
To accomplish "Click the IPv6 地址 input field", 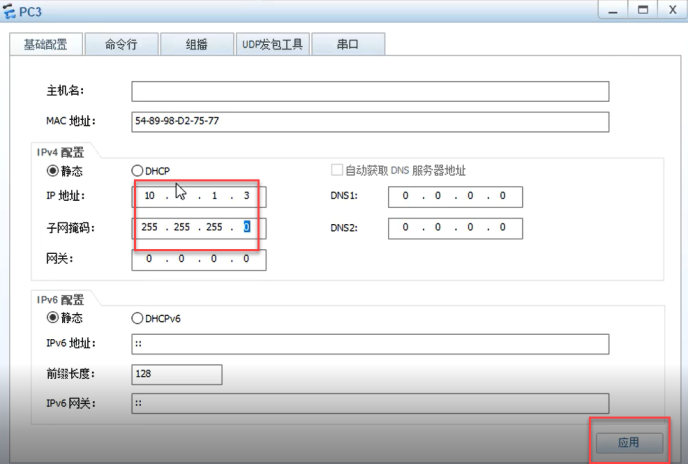I will tap(369, 344).
